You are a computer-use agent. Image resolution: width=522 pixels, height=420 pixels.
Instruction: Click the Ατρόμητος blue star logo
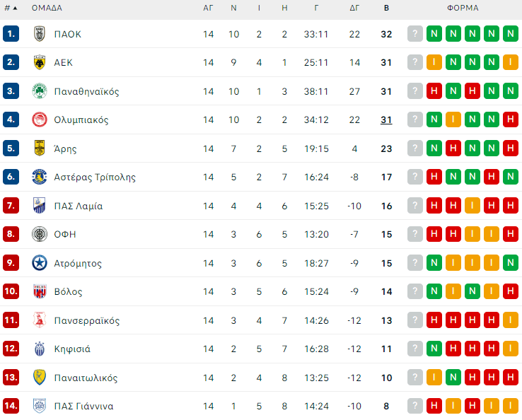[40, 263]
